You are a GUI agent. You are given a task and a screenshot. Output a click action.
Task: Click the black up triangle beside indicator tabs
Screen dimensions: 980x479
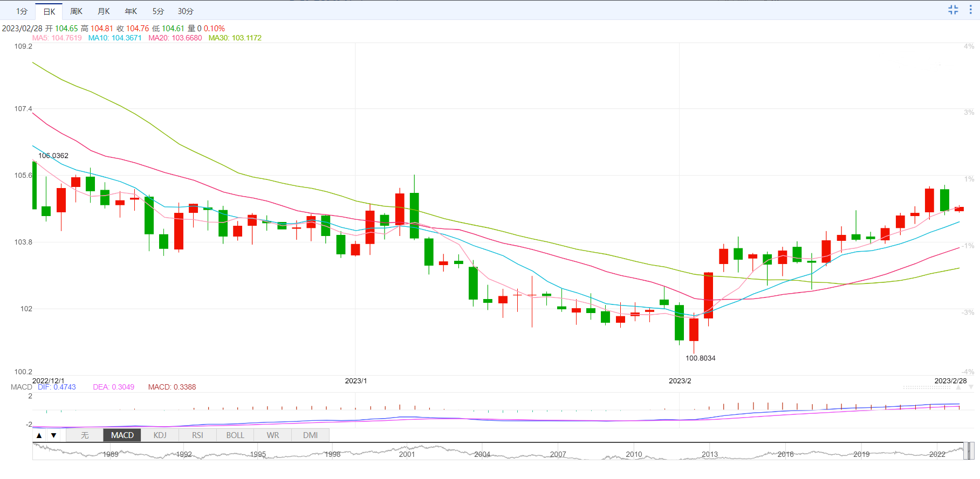tap(39, 435)
